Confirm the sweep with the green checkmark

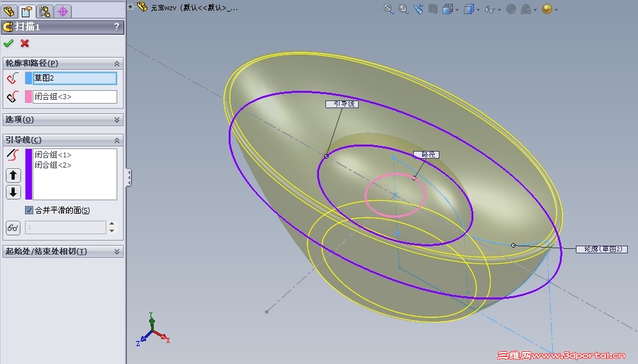(x=8, y=43)
